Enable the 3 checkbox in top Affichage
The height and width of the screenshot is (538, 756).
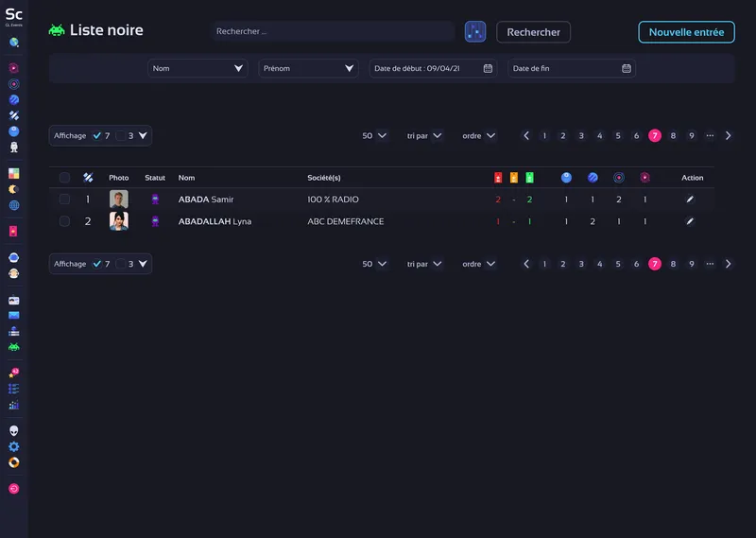[x=121, y=135]
